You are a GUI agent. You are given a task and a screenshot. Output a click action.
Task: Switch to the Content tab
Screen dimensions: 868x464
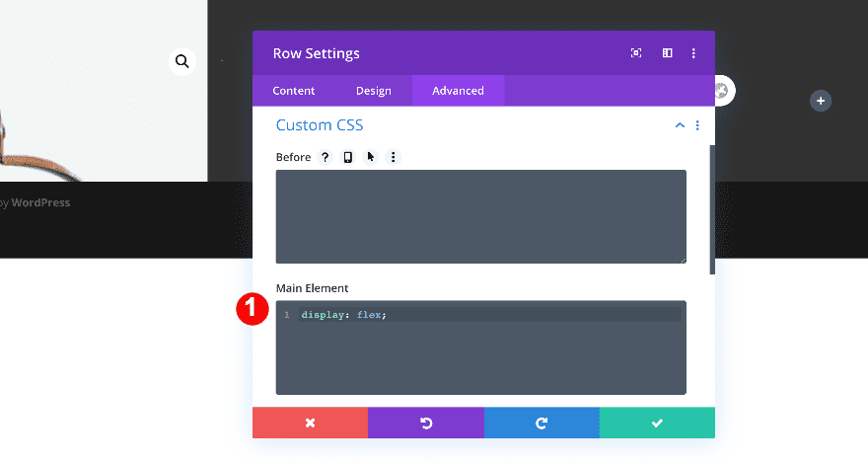pos(294,91)
